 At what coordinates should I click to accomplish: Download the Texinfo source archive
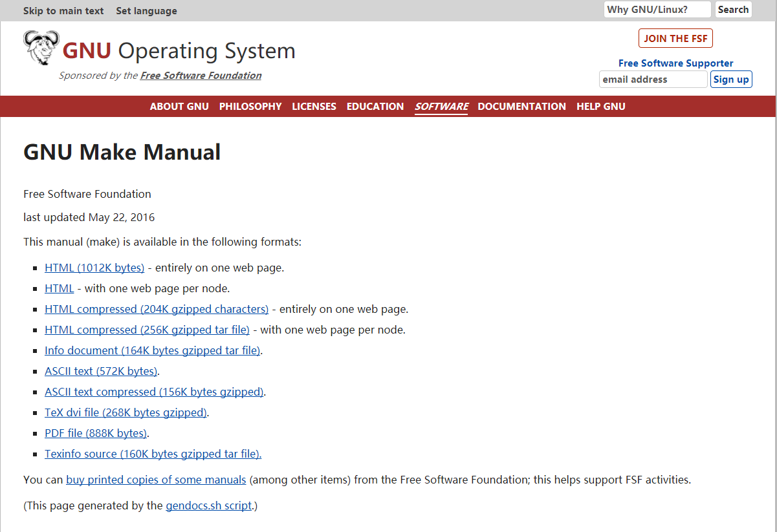[152, 453]
